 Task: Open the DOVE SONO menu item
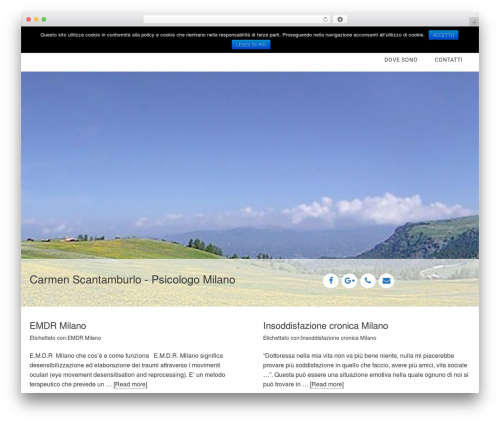pyautogui.click(x=401, y=60)
